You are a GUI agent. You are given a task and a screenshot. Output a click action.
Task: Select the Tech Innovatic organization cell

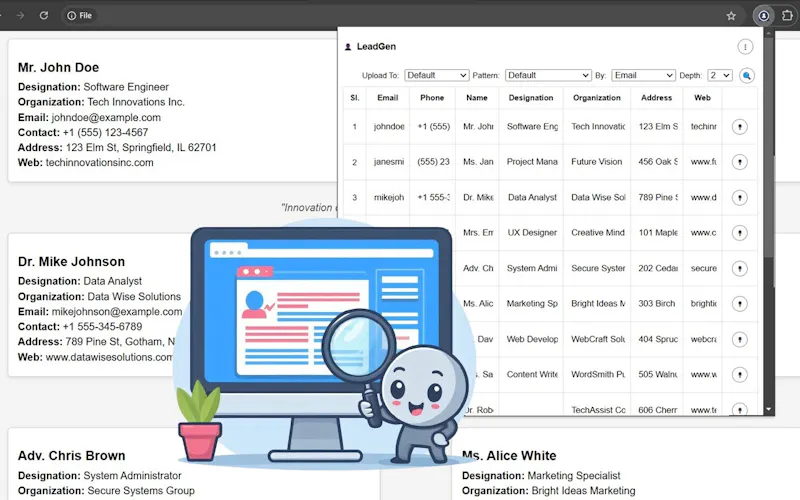click(x=597, y=127)
